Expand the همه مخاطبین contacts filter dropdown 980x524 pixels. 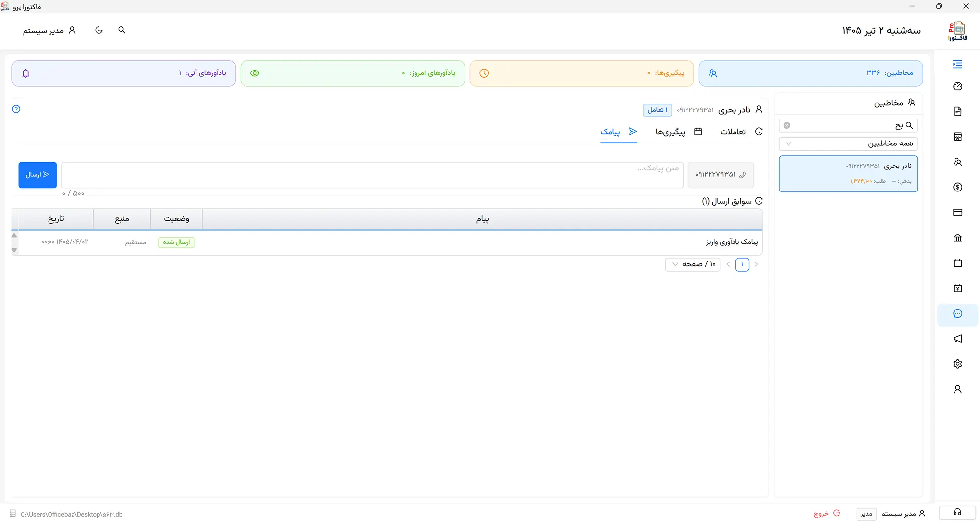point(848,143)
